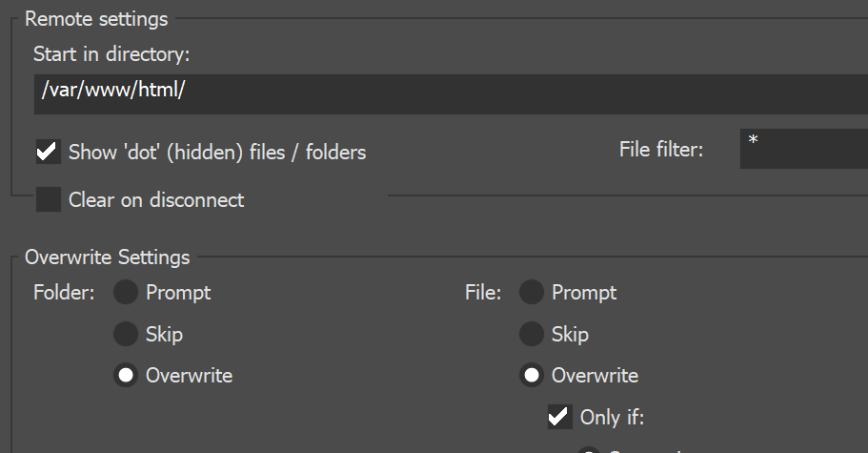The height and width of the screenshot is (453, 868).
Task: Enable the Clear on disconnect checkbox
Action: click(48, 200)
